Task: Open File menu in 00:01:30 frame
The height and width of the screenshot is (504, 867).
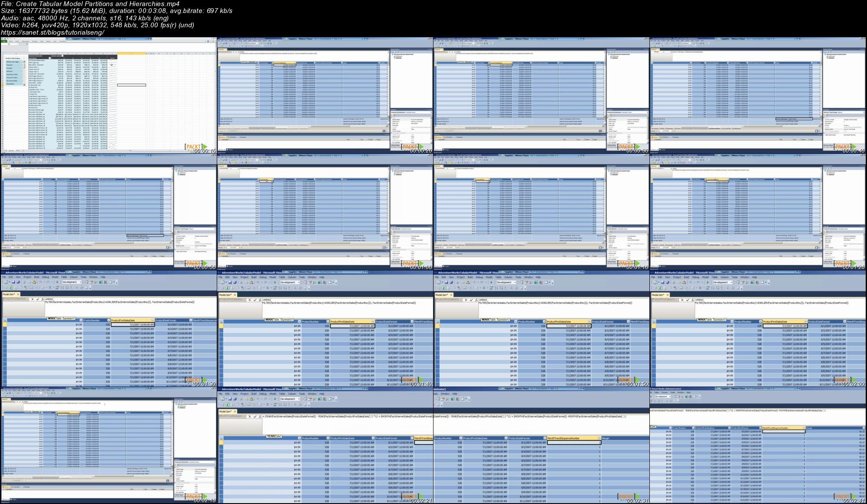Action: tap(4, 277)
